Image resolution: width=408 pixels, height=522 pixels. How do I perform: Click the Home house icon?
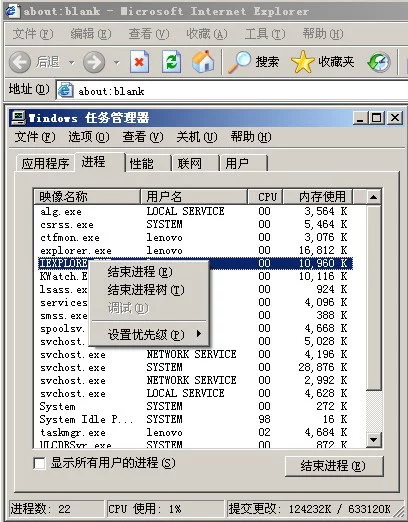point(203,61)
